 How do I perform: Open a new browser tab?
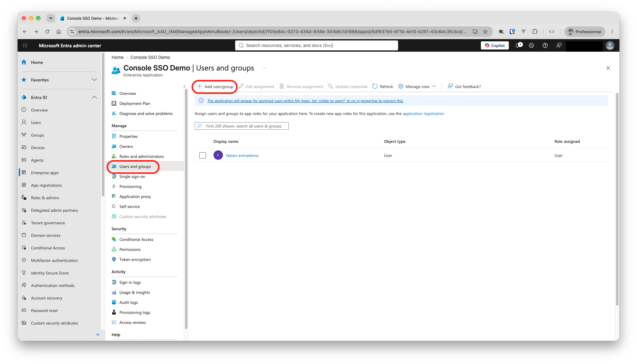click(136, 18)
